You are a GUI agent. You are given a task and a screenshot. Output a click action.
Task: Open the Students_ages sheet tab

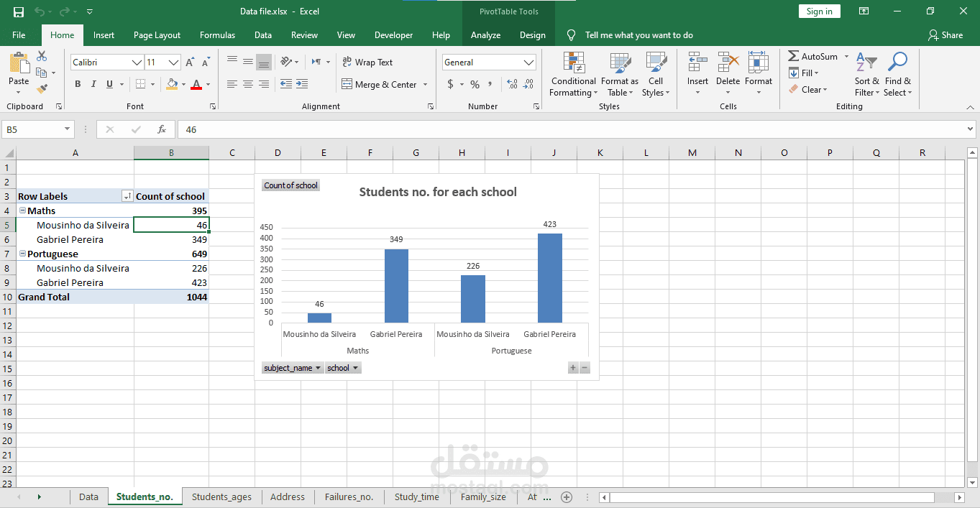pos(221,497)
